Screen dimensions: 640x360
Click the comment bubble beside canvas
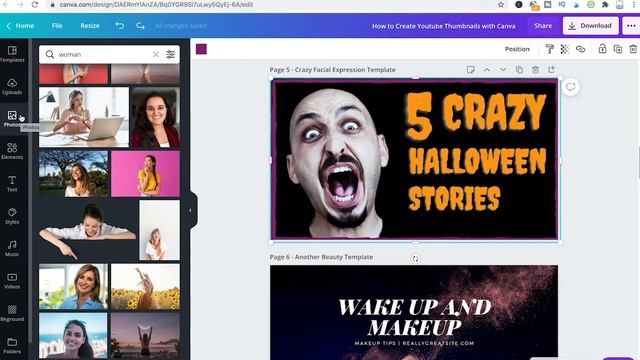571,87
